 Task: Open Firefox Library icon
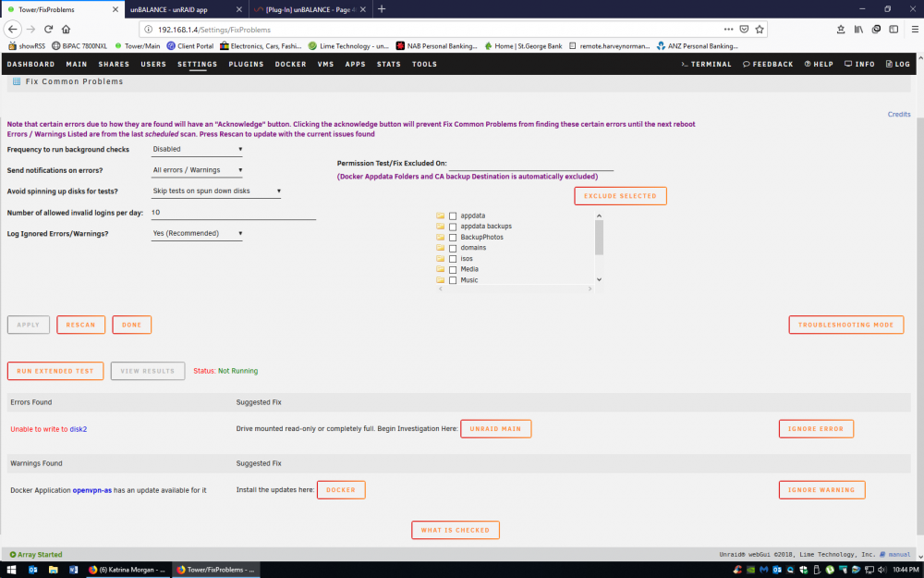pyautogui.click(x=858, y=29)
